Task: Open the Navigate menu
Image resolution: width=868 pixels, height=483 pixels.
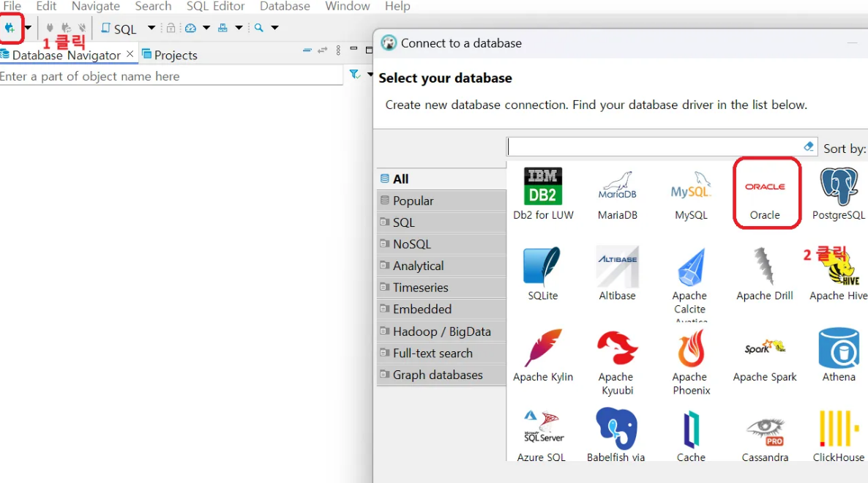Action: 95,6
